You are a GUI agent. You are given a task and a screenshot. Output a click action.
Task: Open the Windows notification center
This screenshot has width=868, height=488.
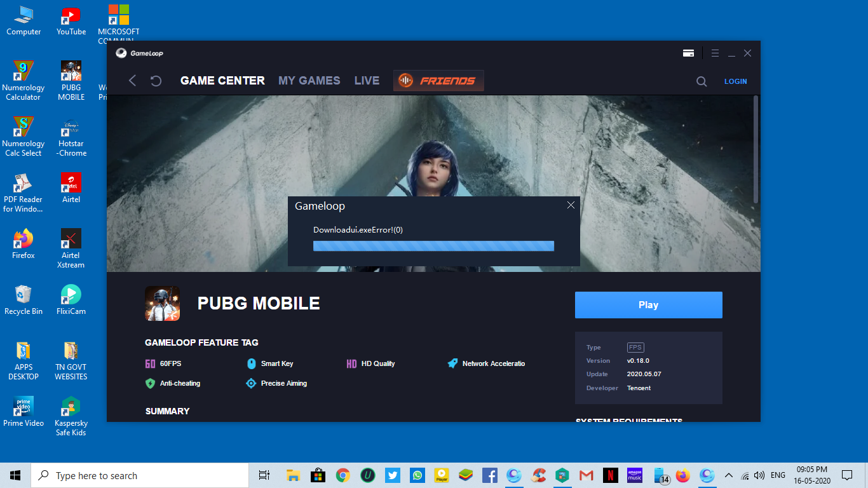tap(847, 475)
